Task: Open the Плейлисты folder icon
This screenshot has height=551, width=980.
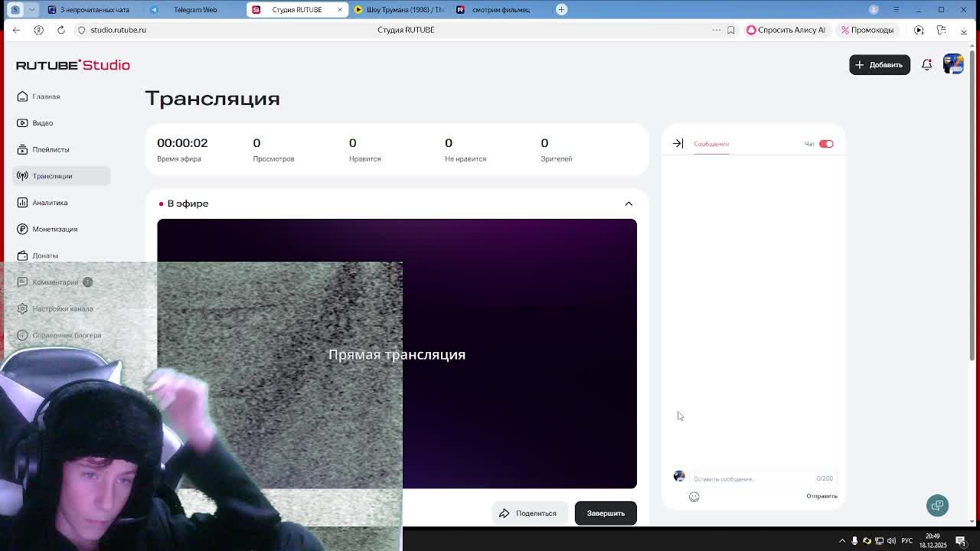Action: (22, 149)
